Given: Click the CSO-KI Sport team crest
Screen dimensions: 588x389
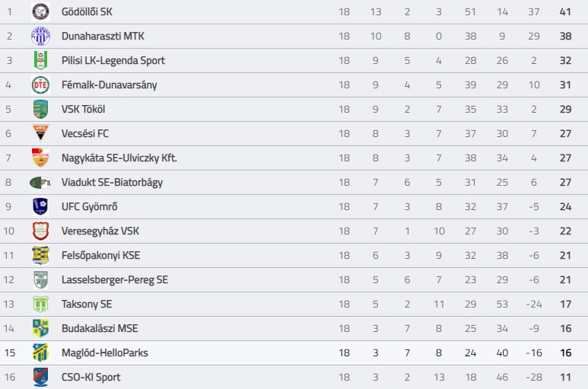Looking at the screenshot, I should coord(40,377).
